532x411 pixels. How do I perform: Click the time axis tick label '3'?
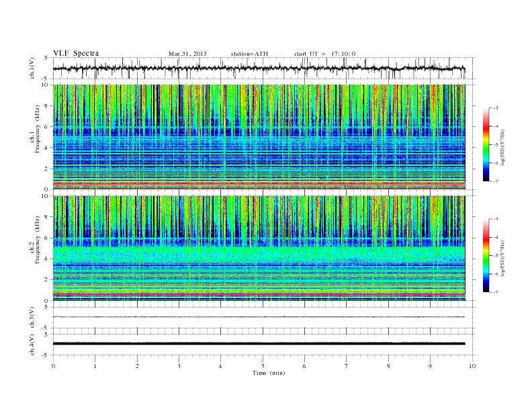click(x=179, y=366)
